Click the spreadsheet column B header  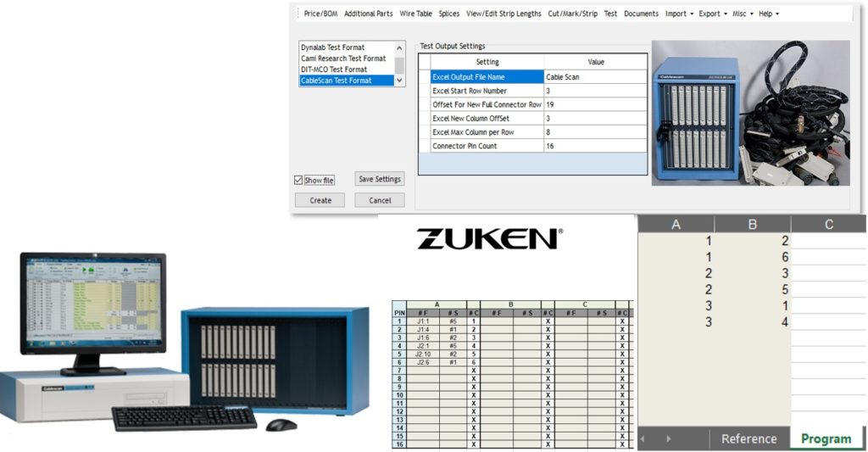pyautogui.click(x=752, y=224)
